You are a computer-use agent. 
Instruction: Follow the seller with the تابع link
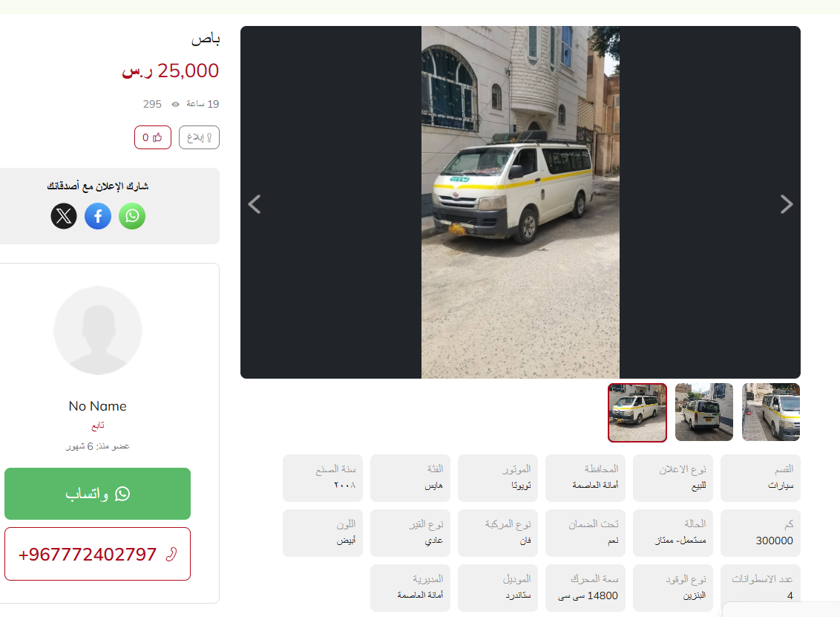(x=97, y=425)
